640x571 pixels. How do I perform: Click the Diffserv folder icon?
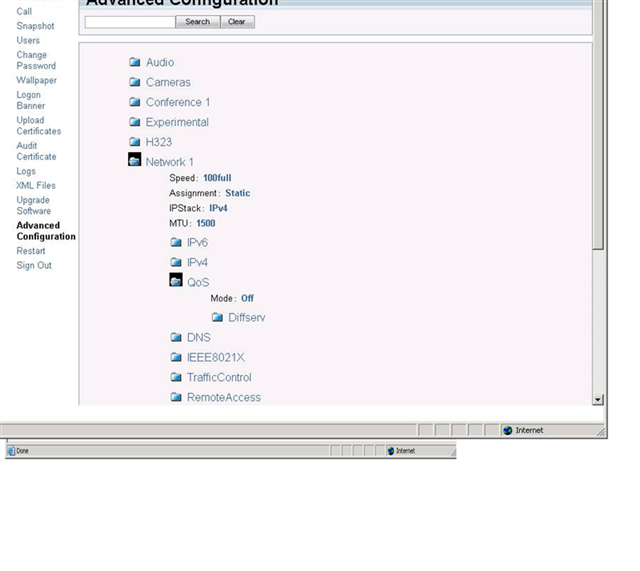[217, 317]
